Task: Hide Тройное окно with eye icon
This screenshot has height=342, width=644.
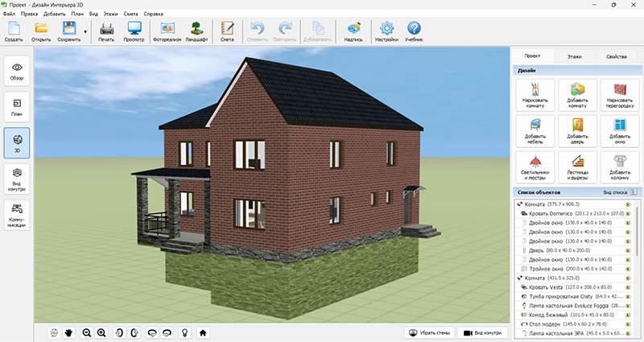Action: (x=628, y=269)
